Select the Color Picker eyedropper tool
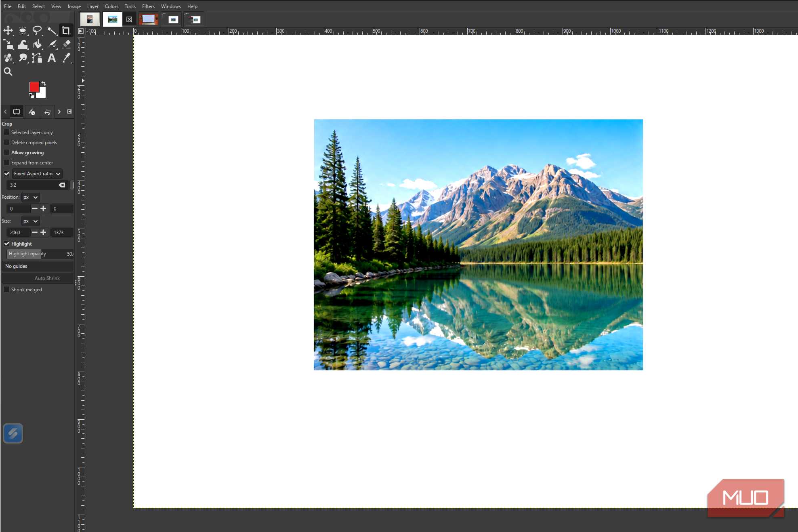798x532 pixels. pyautogui.click(x=66, y=58)
